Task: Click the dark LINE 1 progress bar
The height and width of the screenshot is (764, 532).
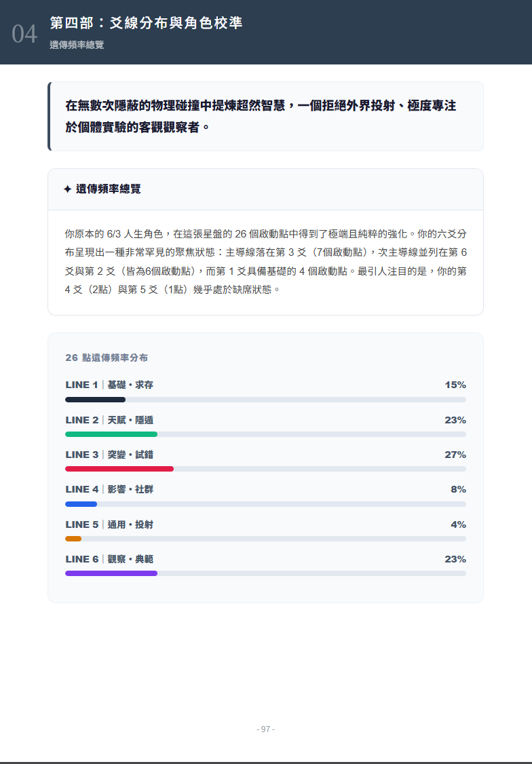Action: tap(95, 400)
